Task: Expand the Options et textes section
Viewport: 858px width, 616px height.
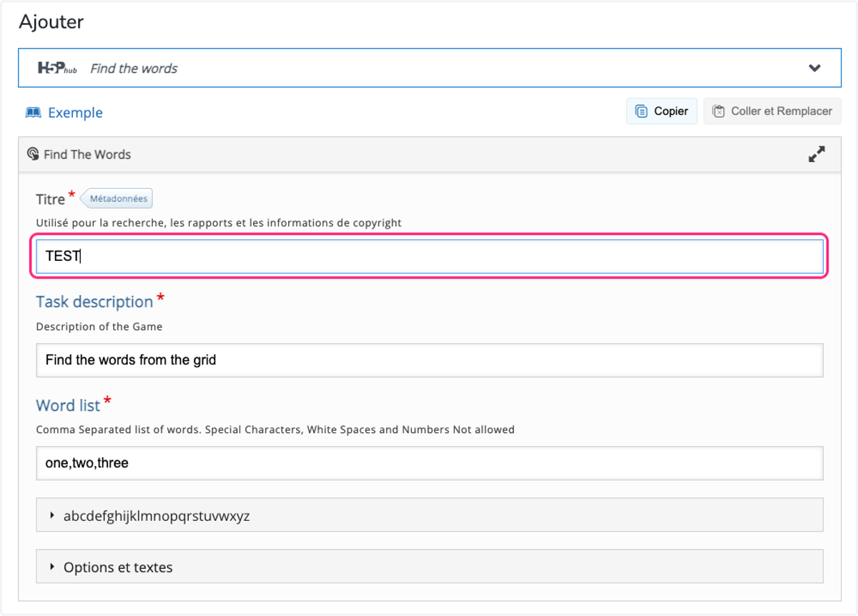Action: (x=429, y=567)
